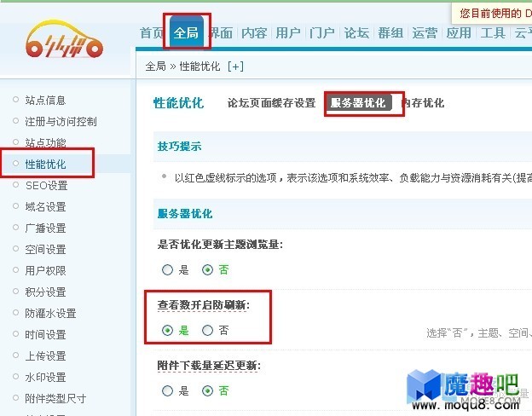Go to 首页 in the top navigation
Image resolution: width=532 pixels, height=416 pixels.
[152, 33]
